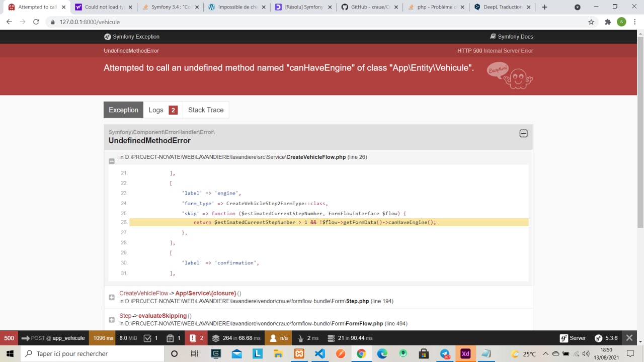
Task: Open the Chrome tab search dropdown
Action: point(577,7)
